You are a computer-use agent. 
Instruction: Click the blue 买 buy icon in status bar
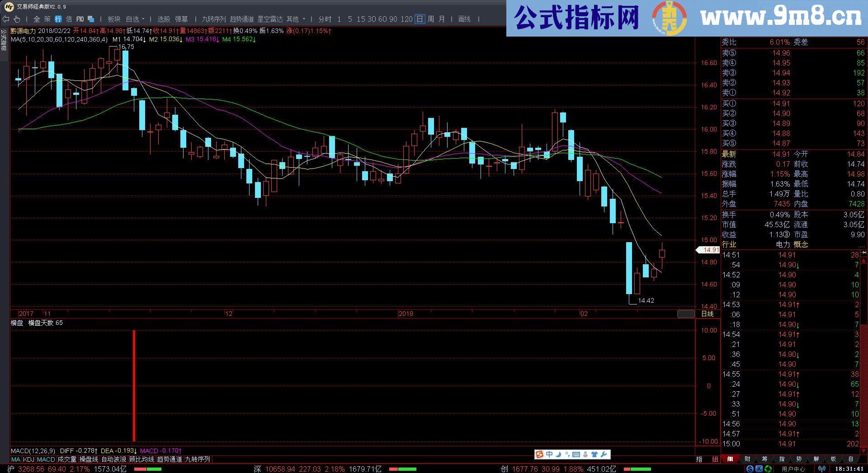759,469
